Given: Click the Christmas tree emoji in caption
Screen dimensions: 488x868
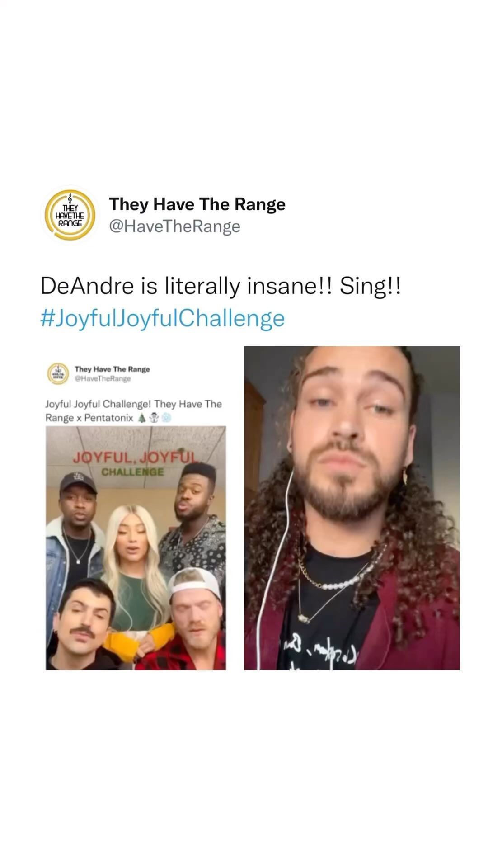Looking at the screenshot, I should coord(142,418).
